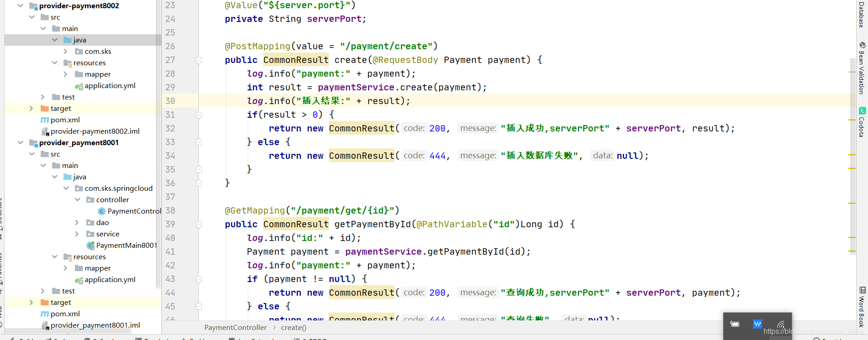868x340 pixels.
Task: Open the Database tool window tab
Action: 862,15
